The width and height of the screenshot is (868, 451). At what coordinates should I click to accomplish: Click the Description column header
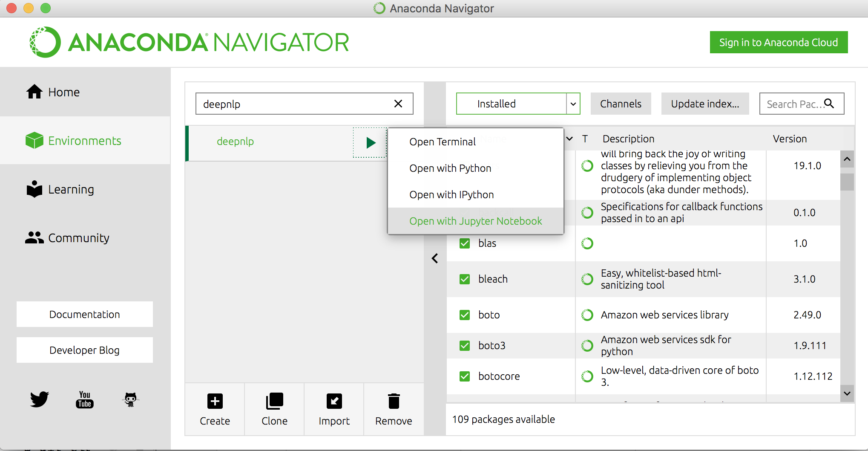tap(628, 139)
